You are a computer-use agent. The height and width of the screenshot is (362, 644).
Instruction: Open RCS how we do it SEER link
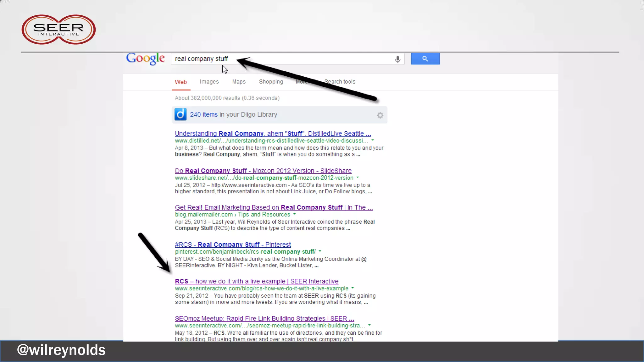pyautogui.click(x=256, y=281)
